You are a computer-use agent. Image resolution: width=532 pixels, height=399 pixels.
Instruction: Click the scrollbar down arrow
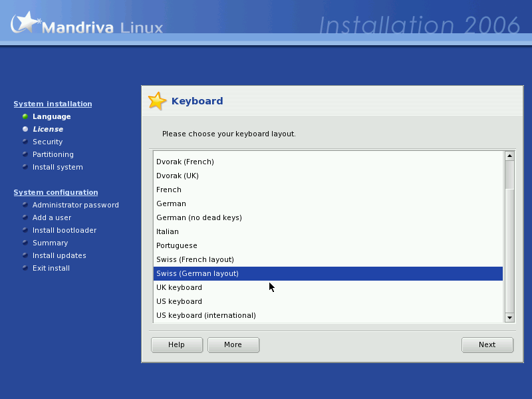(509, 318)
